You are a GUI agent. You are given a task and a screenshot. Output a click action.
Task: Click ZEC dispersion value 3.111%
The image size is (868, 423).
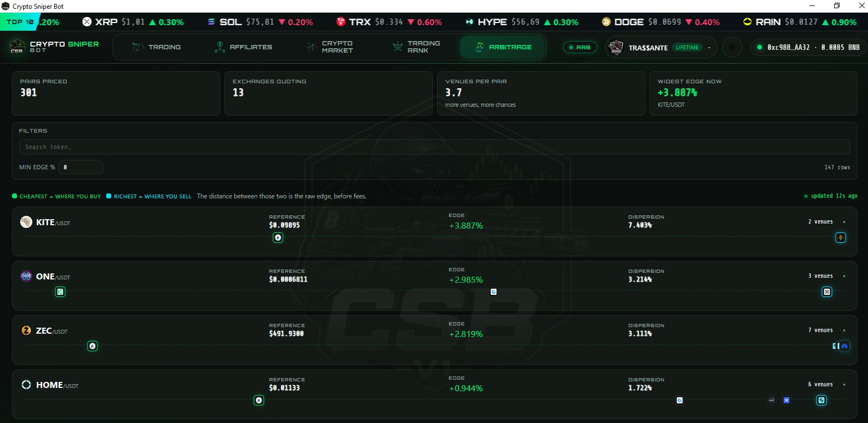640,334
